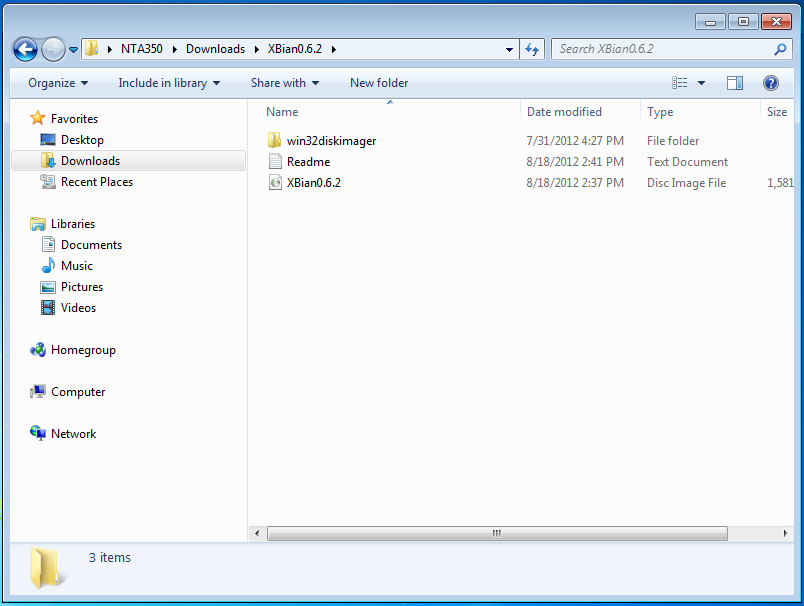Viewport: 804px width, 606px height.
Task: Click the scroll left arrow
Action: point(257,533)
